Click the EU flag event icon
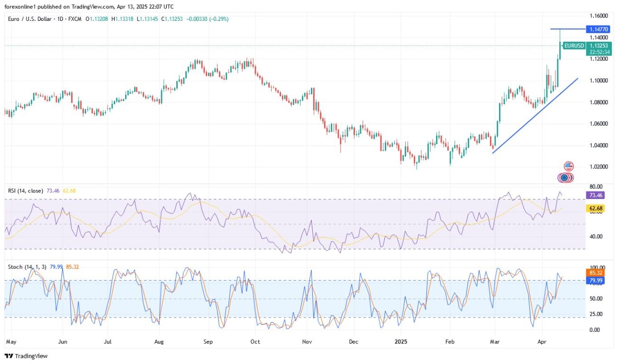 point(564,178)
